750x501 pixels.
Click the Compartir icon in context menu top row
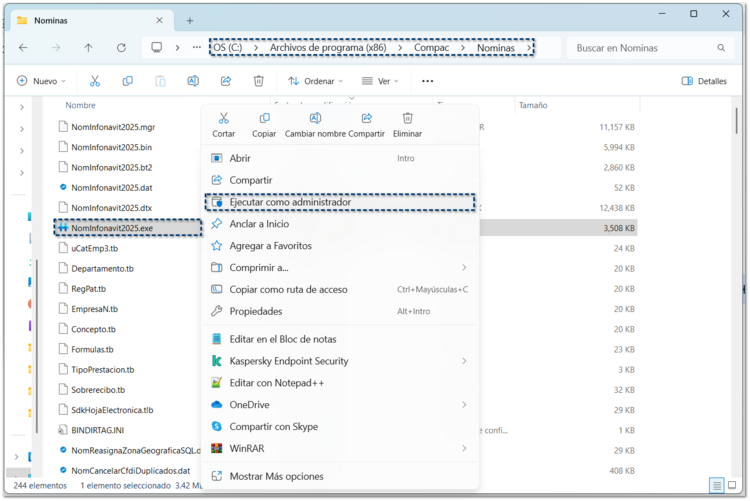point(366,119)
